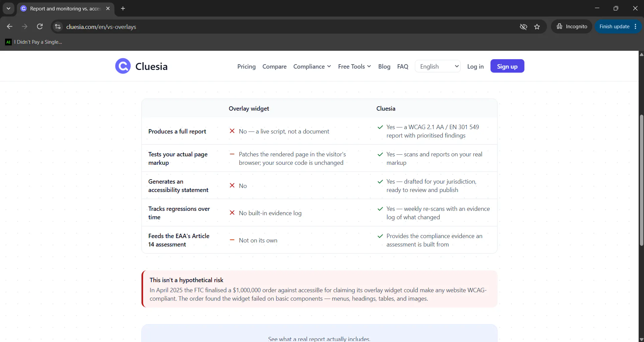Viewport: 644px width, 342px height.
Task: Click 'See what a real report actually includes' text
Action: [x=319, y=339]
